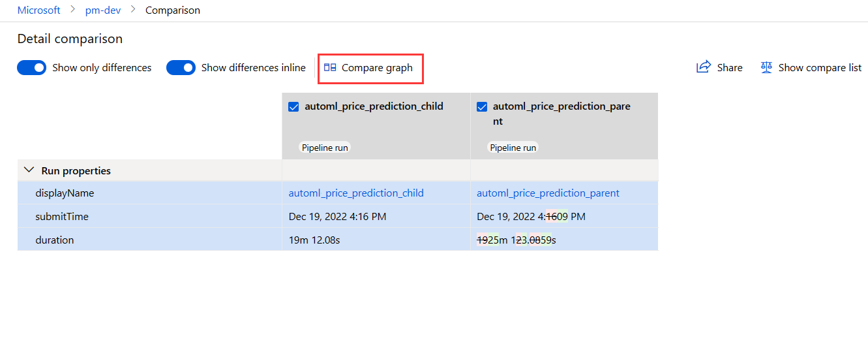Click Pipeline run tag under child column

click(324, 148)
